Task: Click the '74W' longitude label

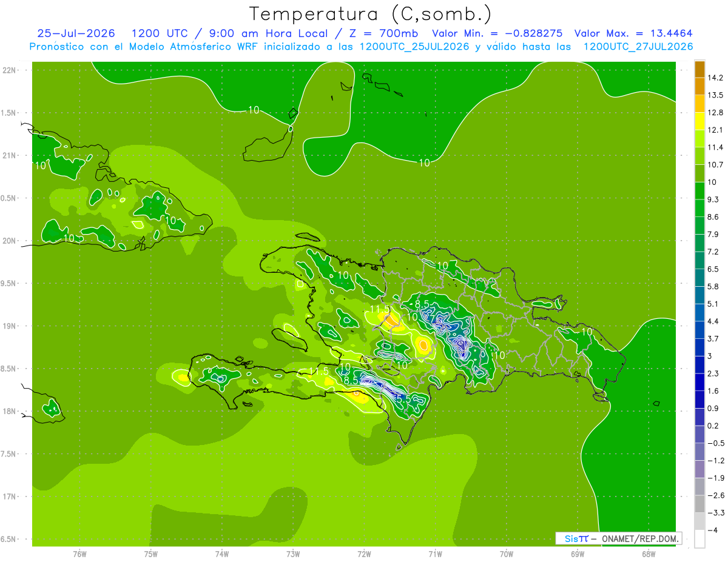Action: click(x=221, y=554)
